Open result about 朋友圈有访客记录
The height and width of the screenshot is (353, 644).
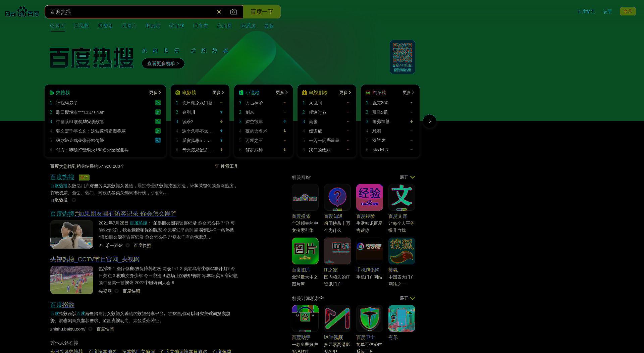click(x=113, y=213)
